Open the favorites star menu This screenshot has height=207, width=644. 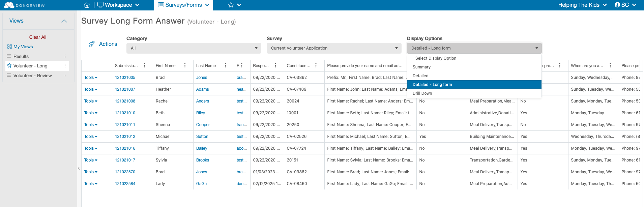235,5
